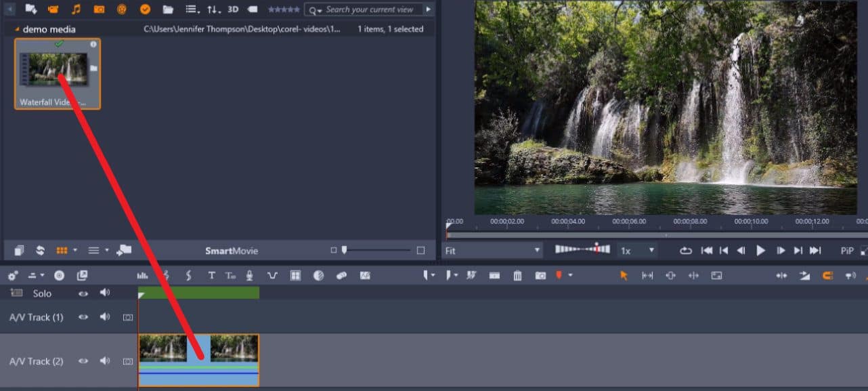Collapse the demo media group
Screen dimensions: 868x391
(15, 28)
